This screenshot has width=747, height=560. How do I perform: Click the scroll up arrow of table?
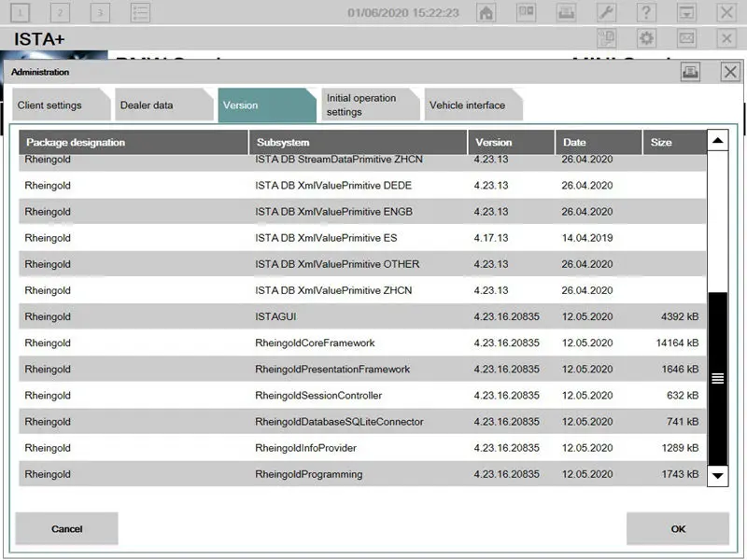717,142
